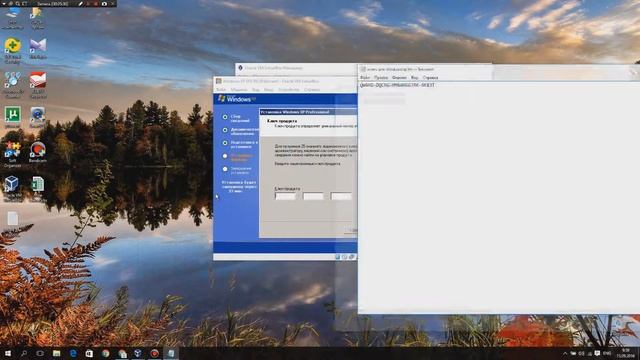Screen dimensions: 640x360
Task: Open Машина menu in VirtualBox VM window
Action: tap(239, 89)
